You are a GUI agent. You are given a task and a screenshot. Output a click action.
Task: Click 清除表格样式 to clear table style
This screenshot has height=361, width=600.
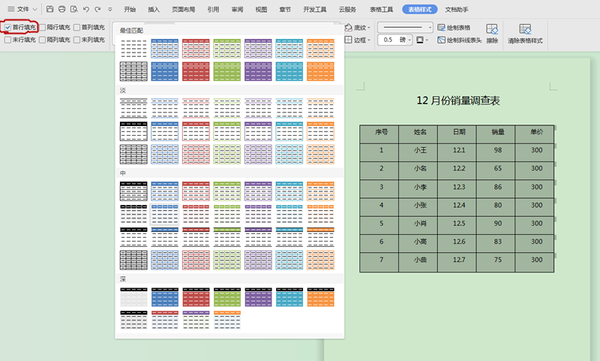click(525, 34)
